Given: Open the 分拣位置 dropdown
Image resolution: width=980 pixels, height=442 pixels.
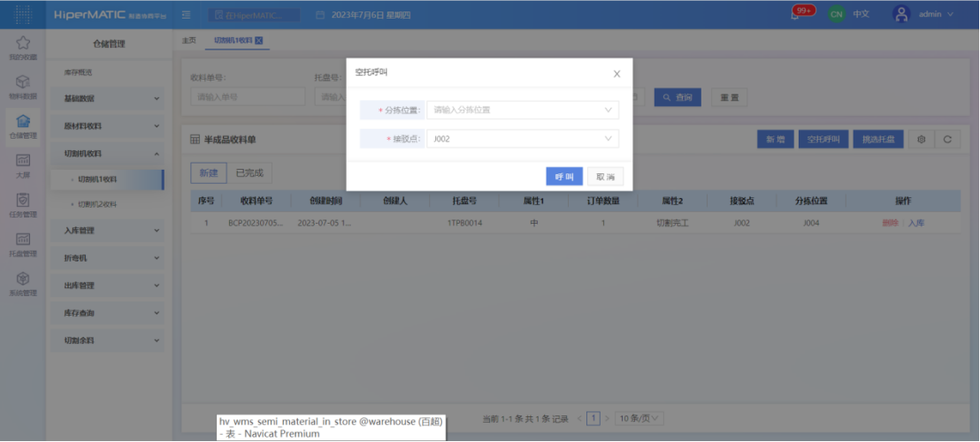Looking at the screenshot, I should 522,110.
